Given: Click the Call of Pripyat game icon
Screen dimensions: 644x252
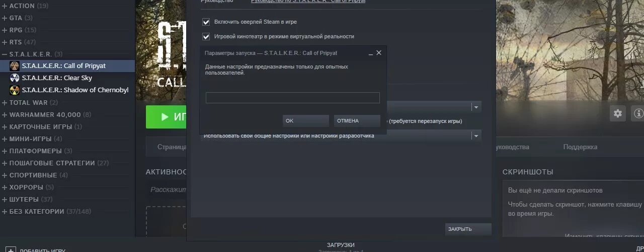Looking at the screenshot, I should [15, 66].
